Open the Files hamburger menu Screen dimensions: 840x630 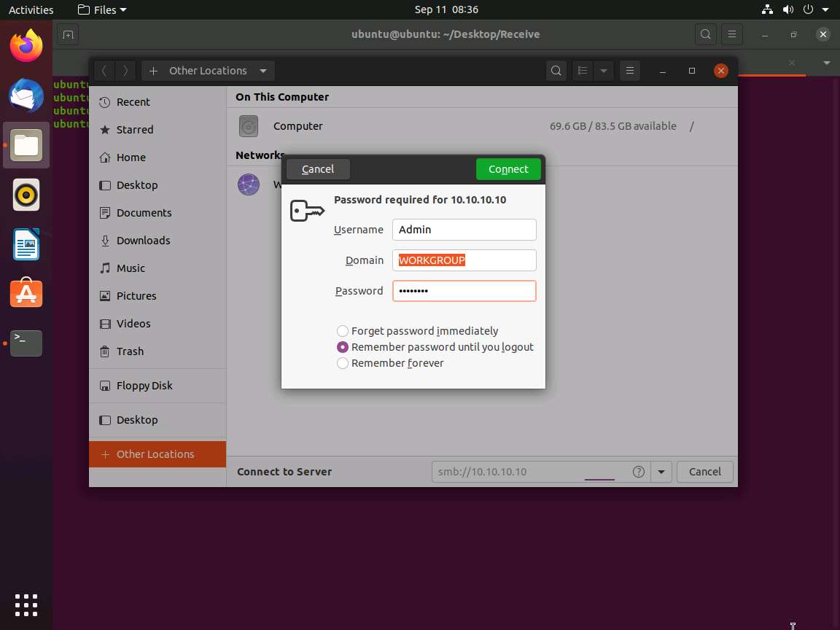click(x=630, y=71)
